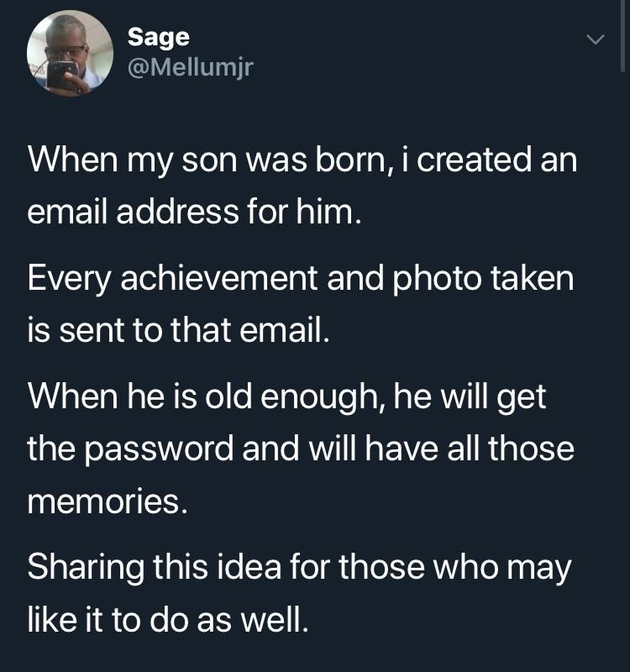Click the line 'email address for him.'

tap(195, 212)
